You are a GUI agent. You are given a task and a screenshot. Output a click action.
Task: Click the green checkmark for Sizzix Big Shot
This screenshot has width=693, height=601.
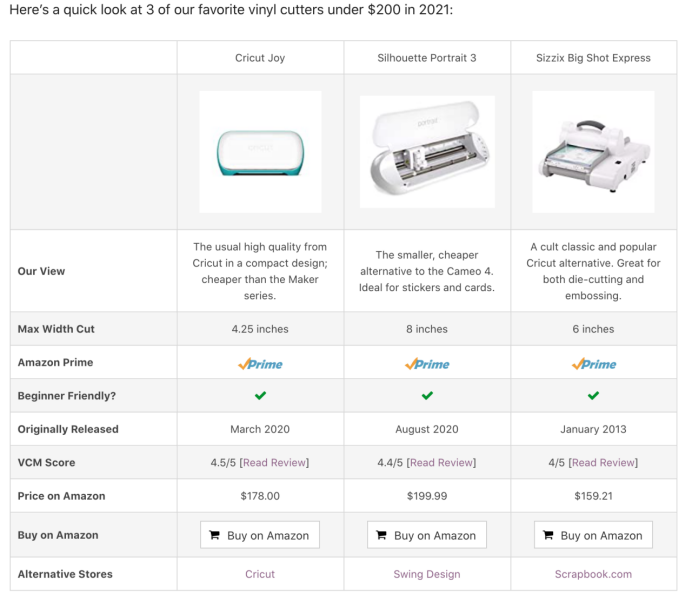[x=593, y=396]
